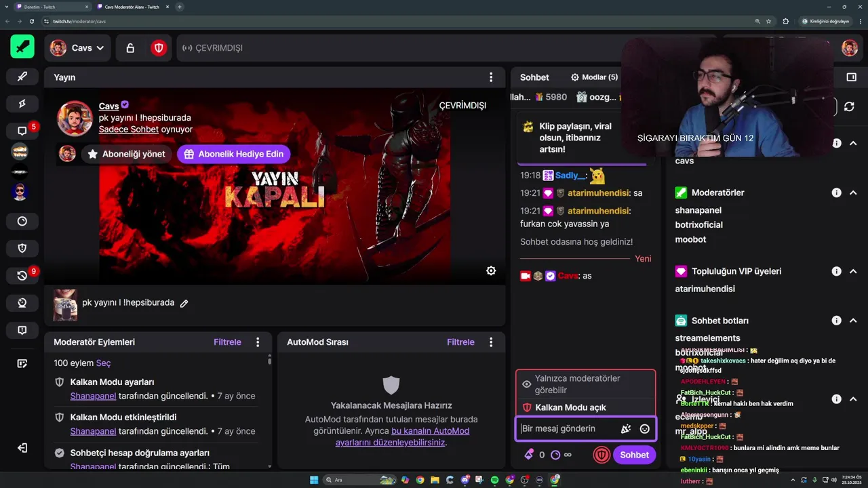Open the profile avatar menu at top right
The image size is (868, 488).
pos(850,48)
